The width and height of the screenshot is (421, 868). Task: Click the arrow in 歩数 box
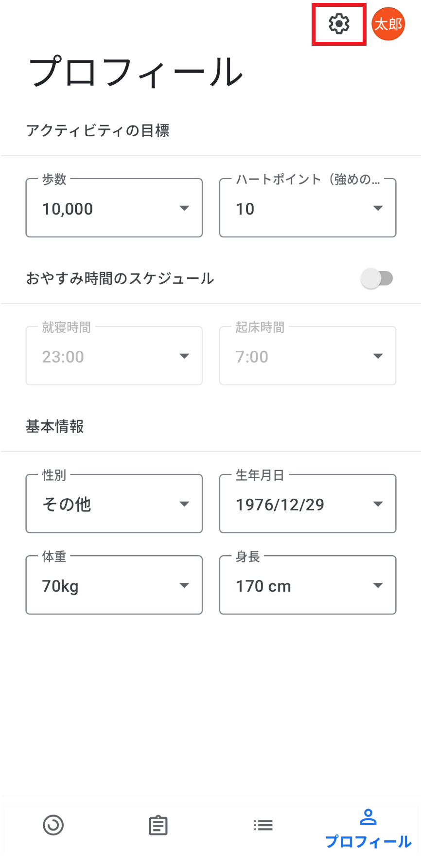click(x=184, y=208)
